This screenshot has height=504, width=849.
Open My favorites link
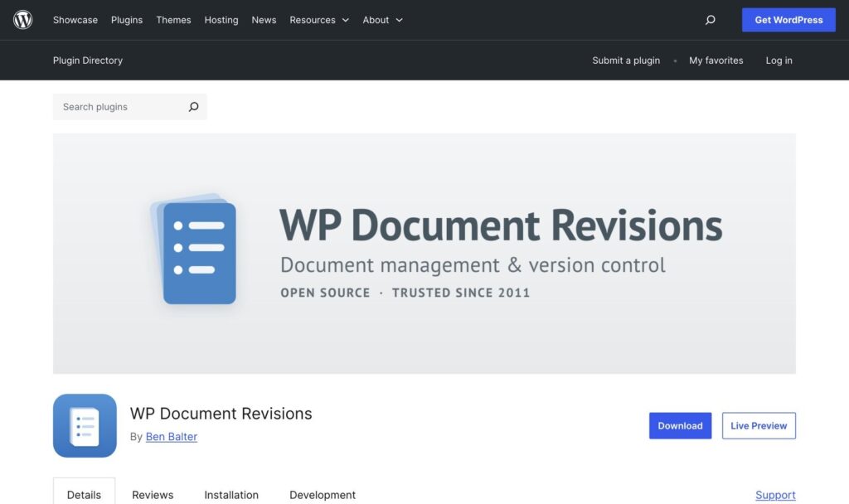[x=716, y=60]
